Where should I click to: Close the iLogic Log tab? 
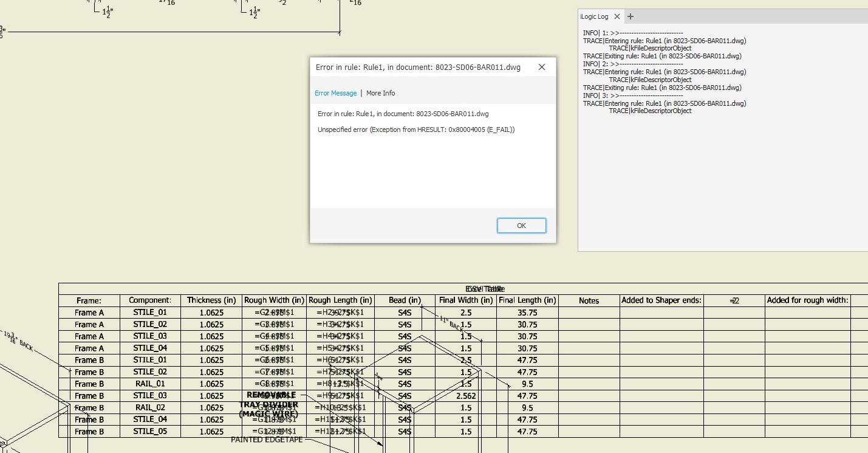(x=617, y=16)
